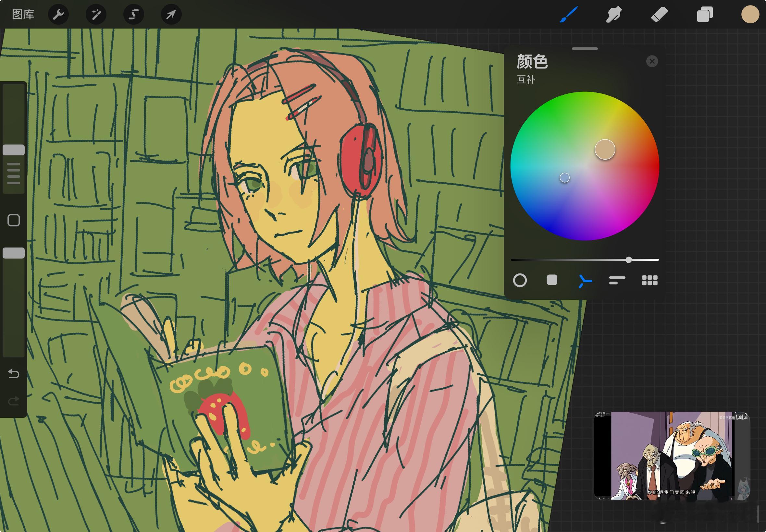Open the Adjustments magic wand menu
Screen dimensions: 766x532
[x=96, y=14]
